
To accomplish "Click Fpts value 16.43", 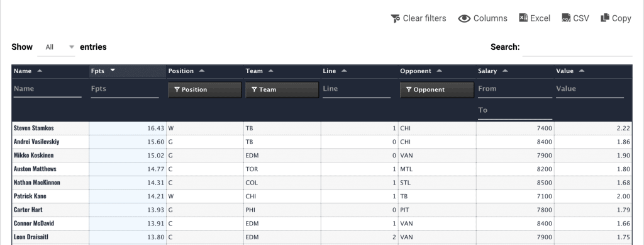I will click(156, 128).
